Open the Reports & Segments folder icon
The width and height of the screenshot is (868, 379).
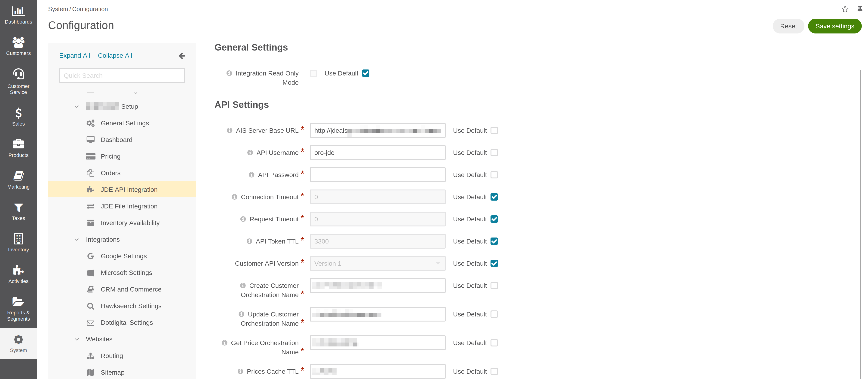[x=18, y=302]
